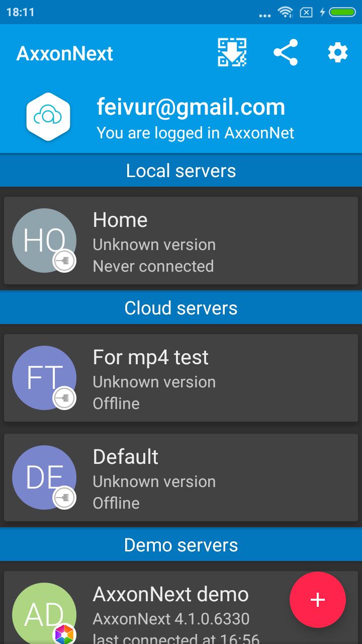The width and height of the screenshot is (362, 644).
Task: Tap the HO avatar of Home server
Action: coord(44,240)
